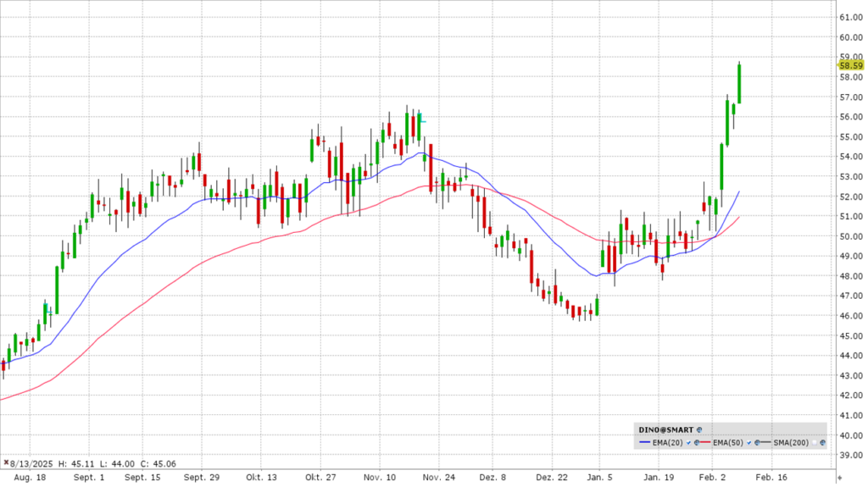
Task: Click the gray SMA(200) line color sample
Action: tap(766, 442)
